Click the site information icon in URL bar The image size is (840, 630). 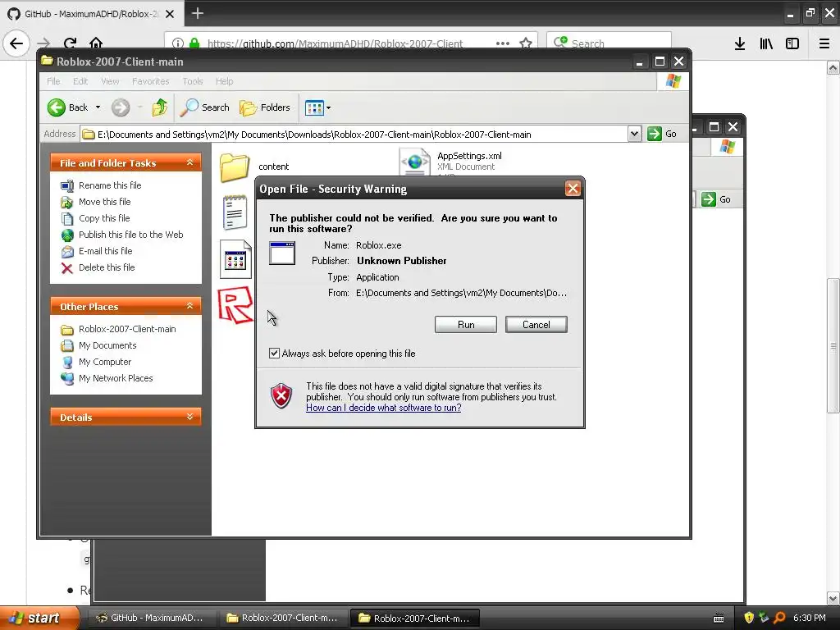178,43
